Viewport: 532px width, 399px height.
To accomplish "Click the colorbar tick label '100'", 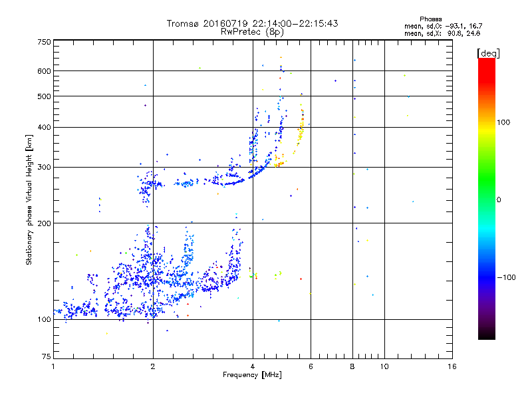I will [x=503, y=122].
